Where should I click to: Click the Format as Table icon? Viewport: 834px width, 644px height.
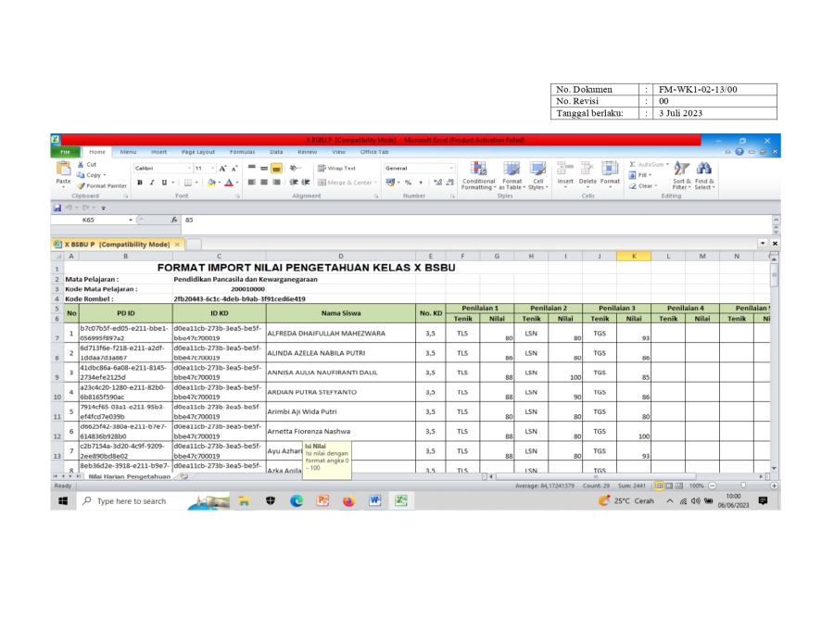512,170
